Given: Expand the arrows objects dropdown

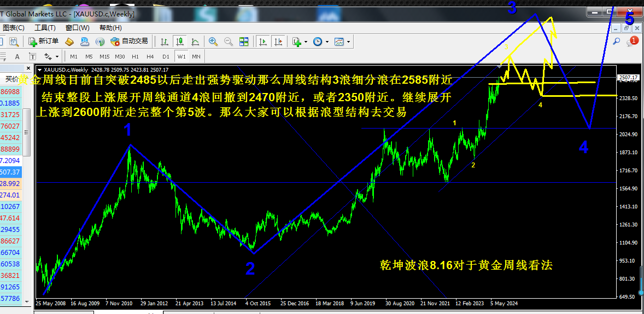Looking at the screenshot, I should [57, 57].
